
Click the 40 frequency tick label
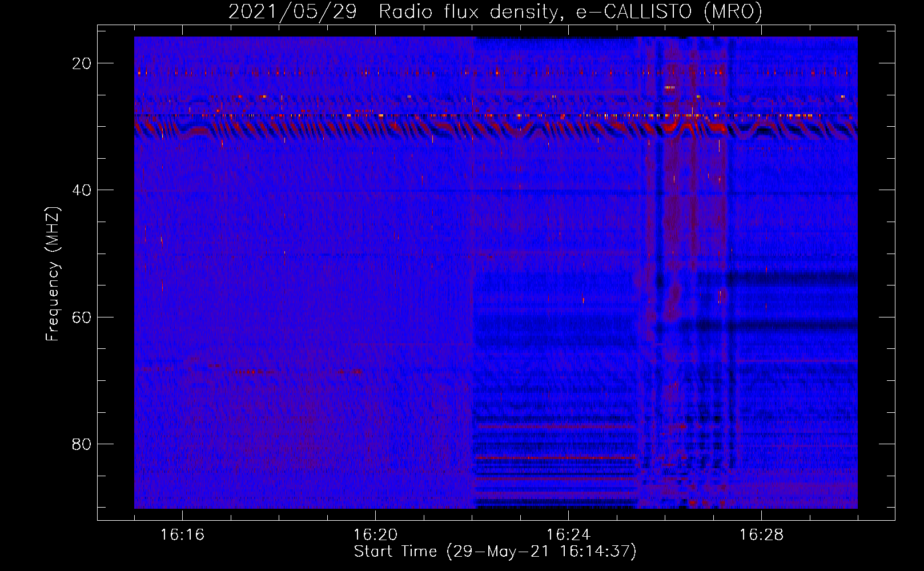[82, 190]
